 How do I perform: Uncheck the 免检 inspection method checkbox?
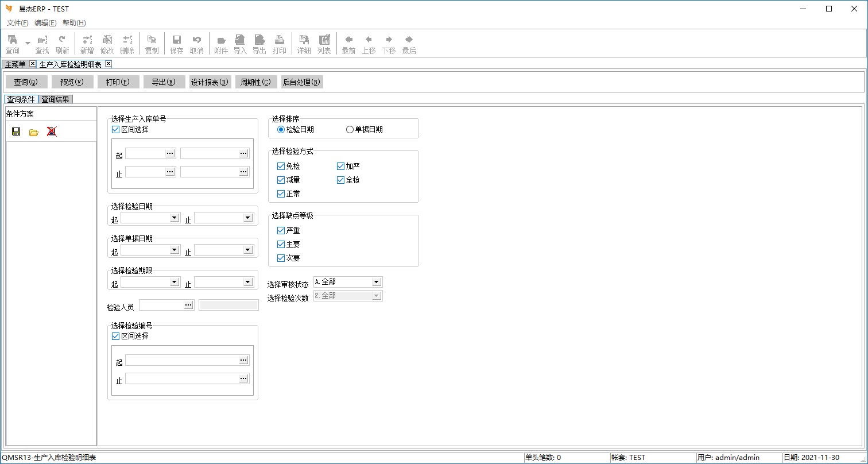click(x=281, y=166)
